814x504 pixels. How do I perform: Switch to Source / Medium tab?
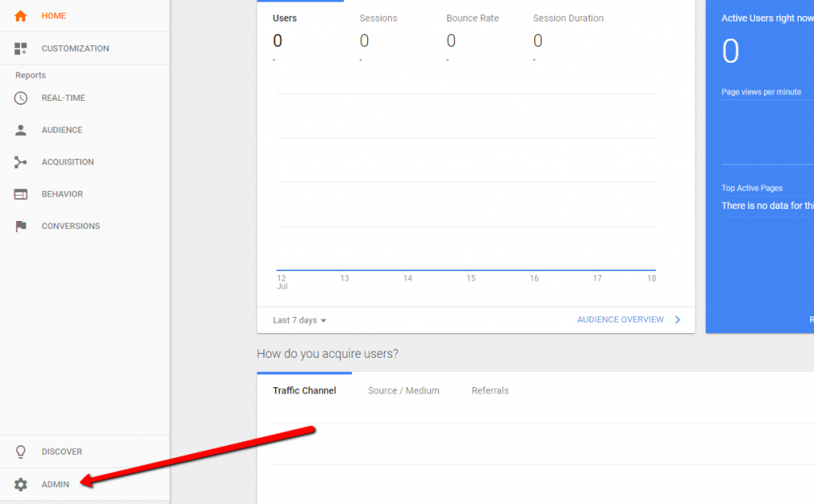point(404,390)
